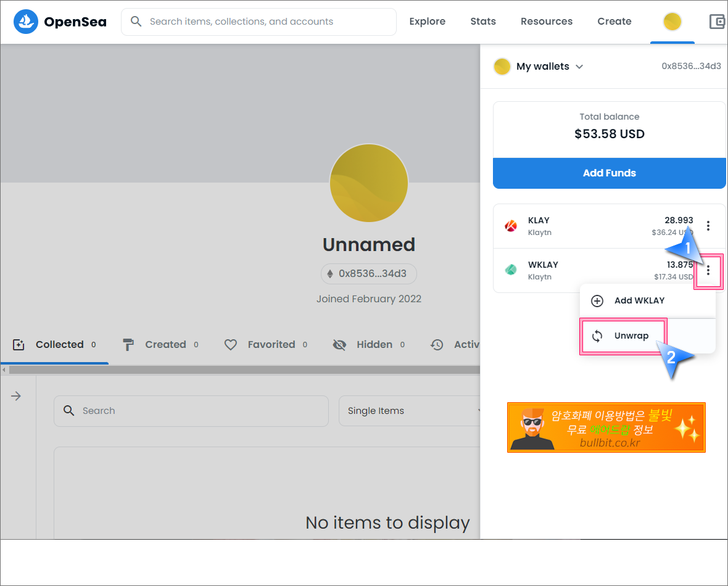Open the Stats menu
This screenshot has height=586, width=728.
[x=483, y=22]
